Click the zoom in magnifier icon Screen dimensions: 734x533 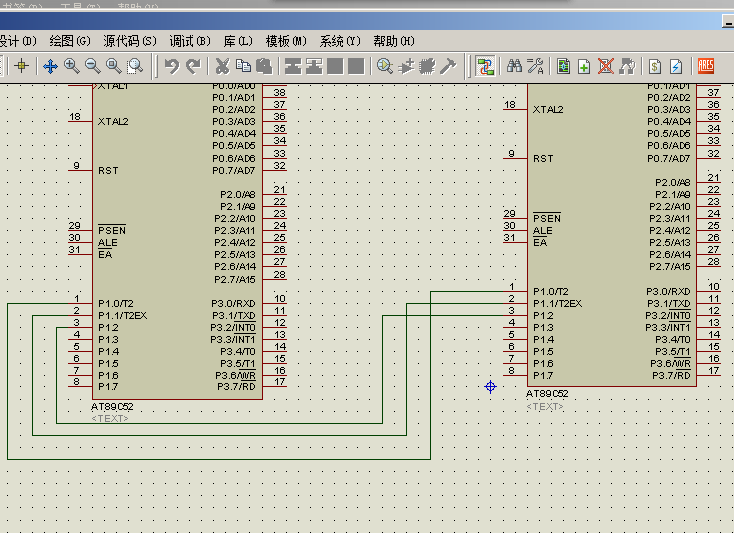tap(71, 66)
